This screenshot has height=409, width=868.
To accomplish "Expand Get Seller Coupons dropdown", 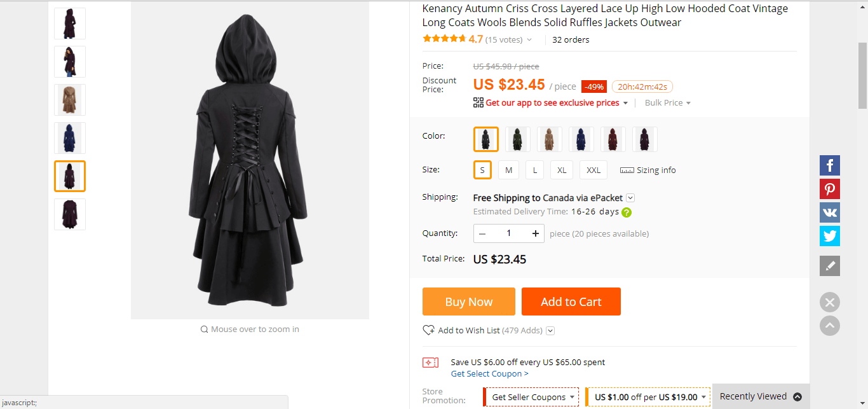I will (x=531, y=397).
